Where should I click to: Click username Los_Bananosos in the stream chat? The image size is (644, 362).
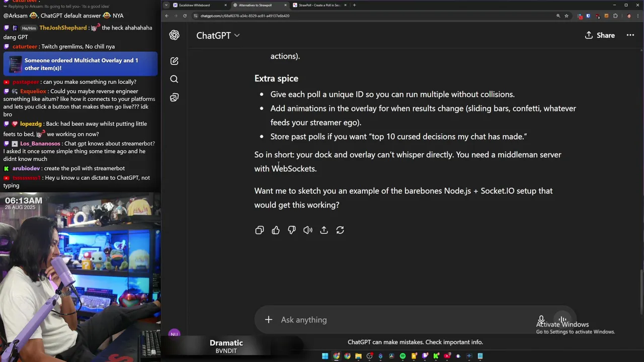[40, 143]
